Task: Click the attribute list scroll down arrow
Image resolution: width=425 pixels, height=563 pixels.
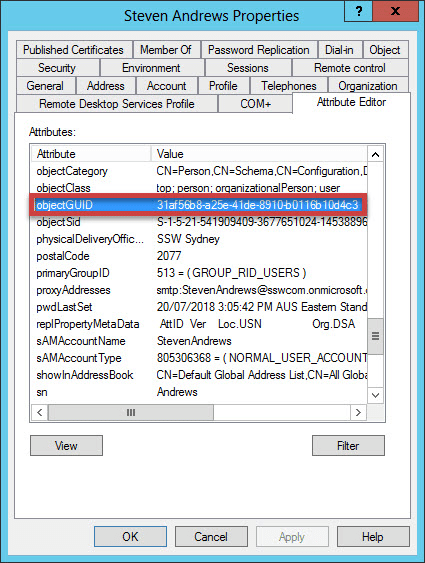Action: pyautogui.click(x=375, y=395)
